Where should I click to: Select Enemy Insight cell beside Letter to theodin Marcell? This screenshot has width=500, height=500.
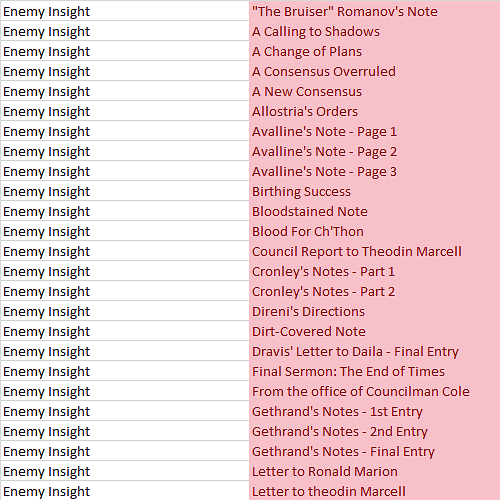point(125,491)
